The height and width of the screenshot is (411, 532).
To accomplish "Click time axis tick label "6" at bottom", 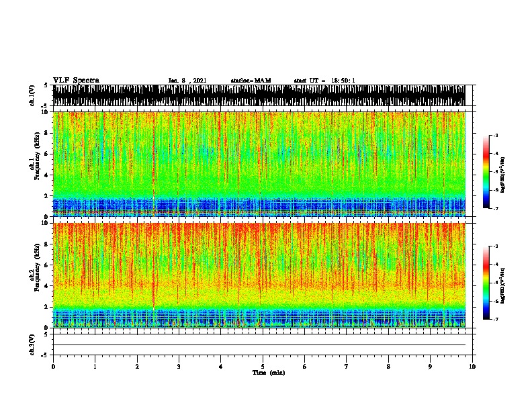I will 304,367.
